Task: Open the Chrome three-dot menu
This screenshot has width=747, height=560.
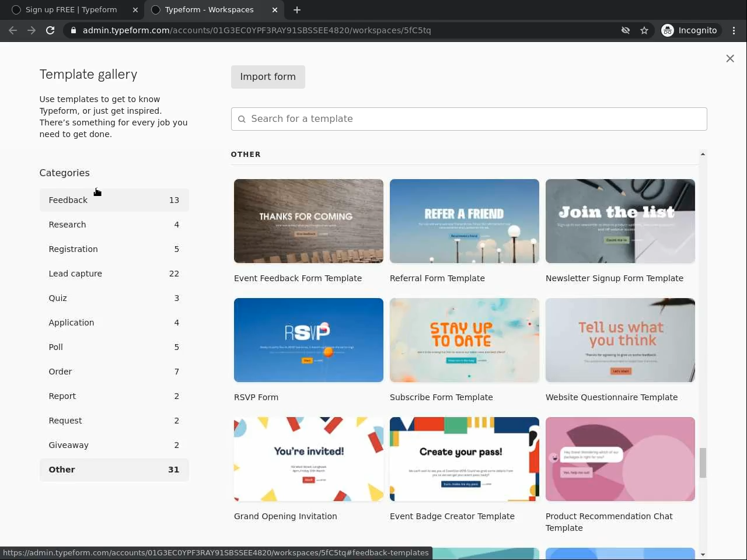Action: (x=734, y=30)
